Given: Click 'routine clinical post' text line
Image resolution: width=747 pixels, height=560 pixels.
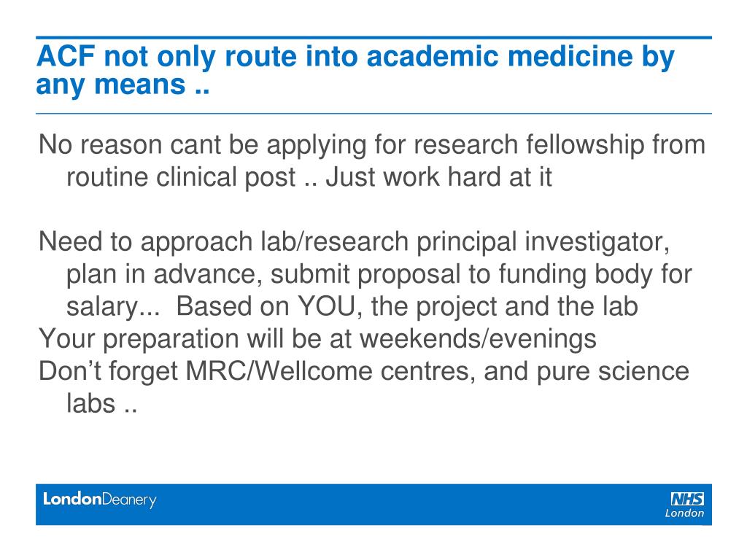Looking at the screenshot, I should tap(309, 177).
